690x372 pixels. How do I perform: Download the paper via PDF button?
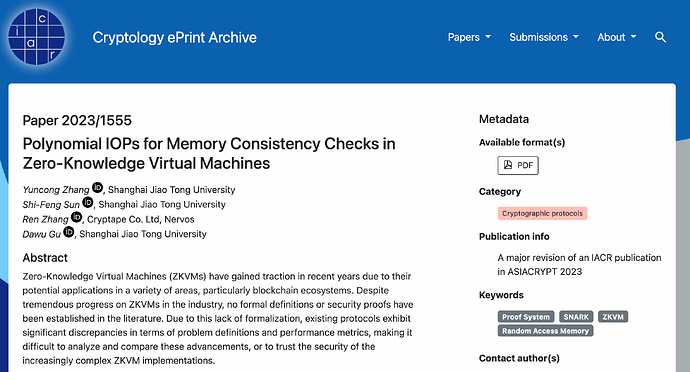point(518,166)
